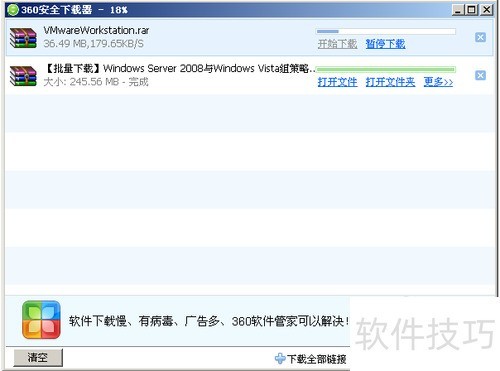
Task: Select the Windows Server 2008 archive icon
Action: (x=23, y=76)
